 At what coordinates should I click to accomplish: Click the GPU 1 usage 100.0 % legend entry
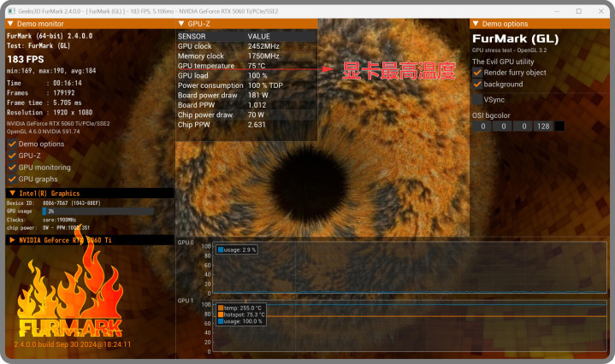(240, 321)
